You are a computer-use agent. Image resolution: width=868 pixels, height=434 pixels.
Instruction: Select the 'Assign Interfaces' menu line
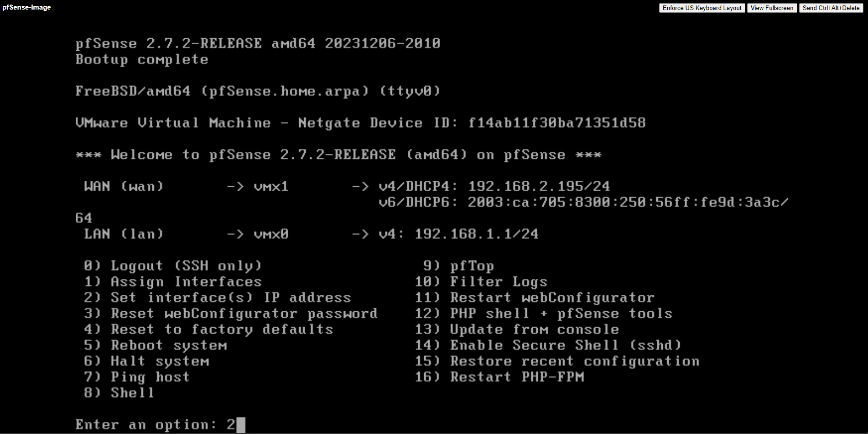(173, 282)
